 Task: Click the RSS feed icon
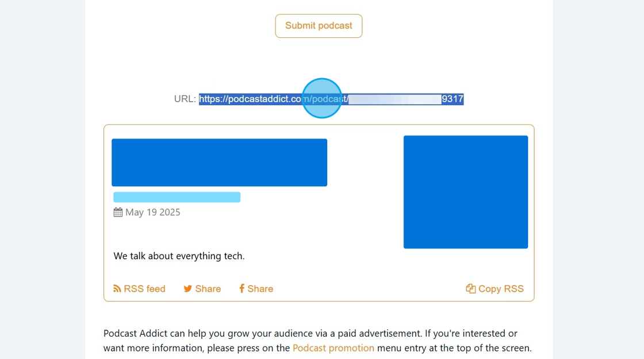coord(117,289)
